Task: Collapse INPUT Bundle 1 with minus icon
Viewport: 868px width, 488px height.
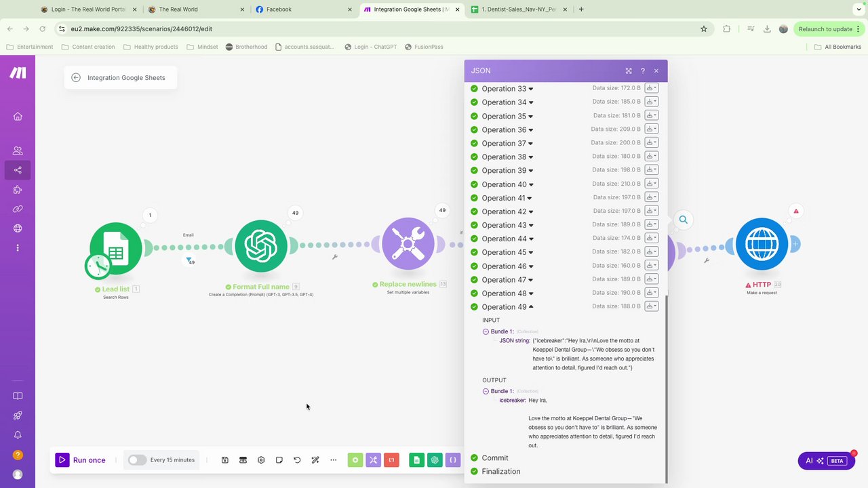Action: coord(486,332)
